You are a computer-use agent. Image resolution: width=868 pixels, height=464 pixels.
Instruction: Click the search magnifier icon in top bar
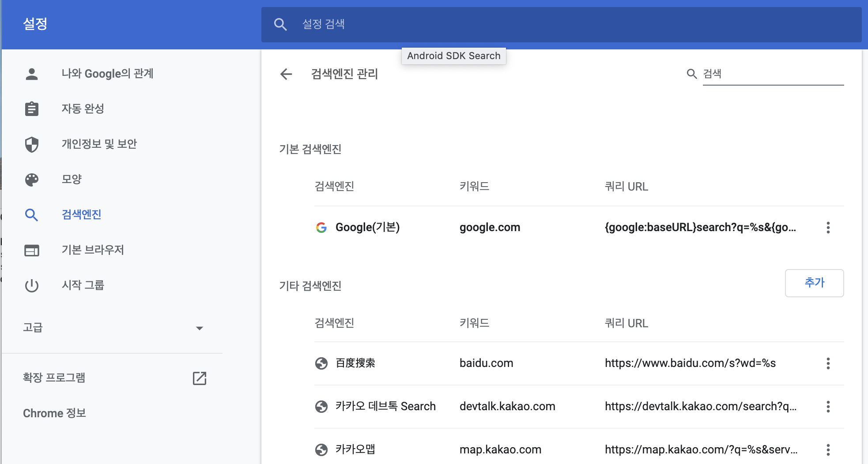(x=280, y=24)
